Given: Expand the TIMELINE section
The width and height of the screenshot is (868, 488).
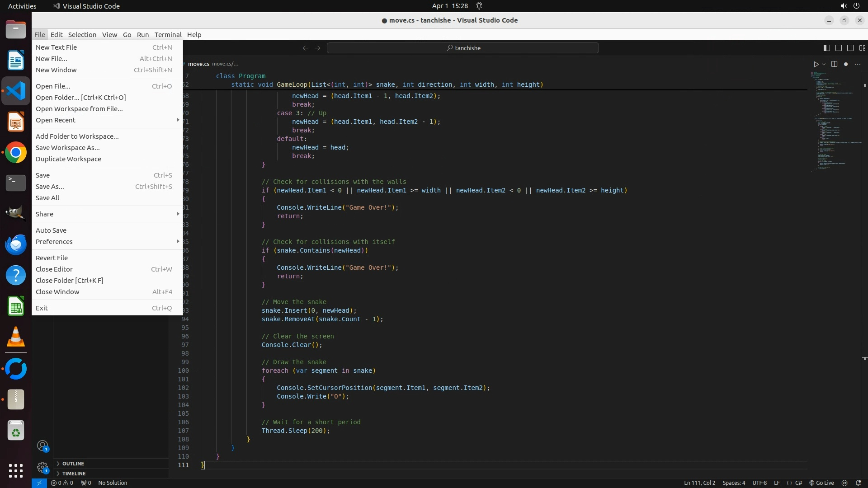Looking at the screenshot, I should [x=74, y=474].
